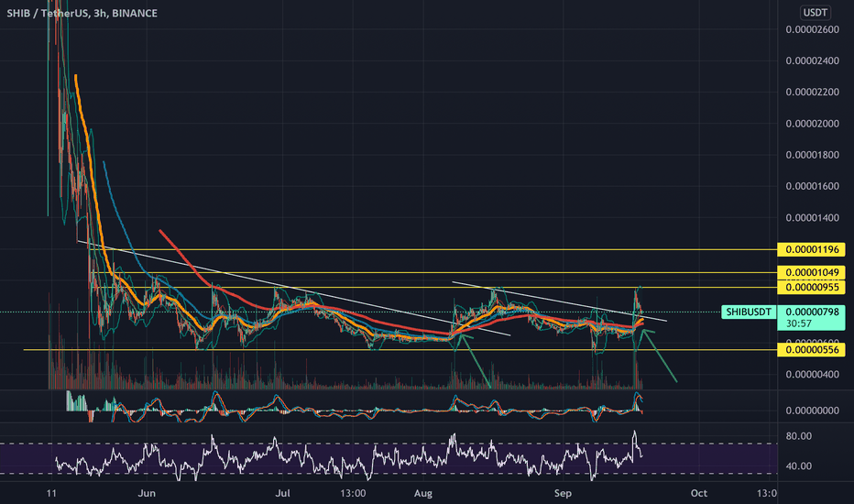Click the Oct date label
This screenshot has height=504, width=854.
point(699,493)
